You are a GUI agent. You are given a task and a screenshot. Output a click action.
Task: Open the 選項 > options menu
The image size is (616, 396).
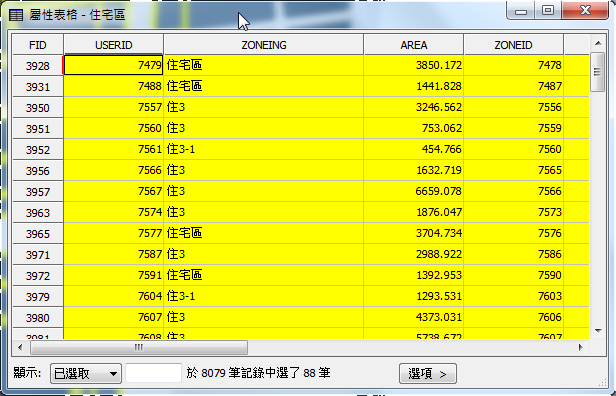[428, 374]
